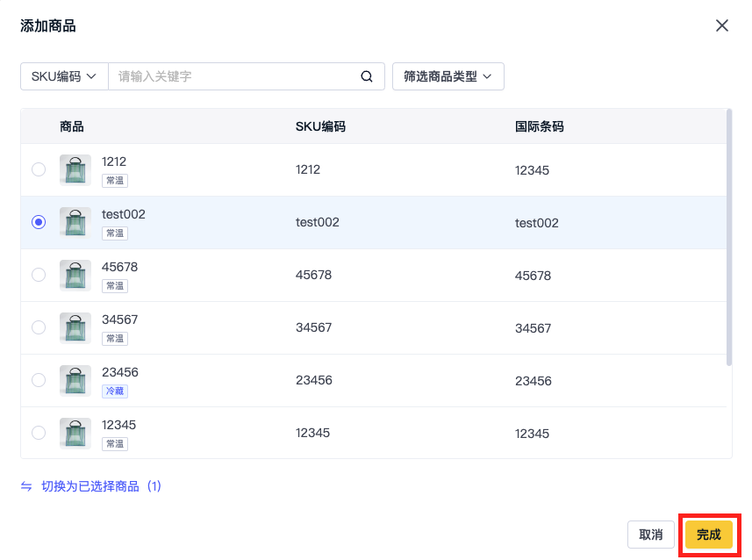Click the 常温 tag on product 1212
This screenshot has height=560, width=752.
pos(115,181)
